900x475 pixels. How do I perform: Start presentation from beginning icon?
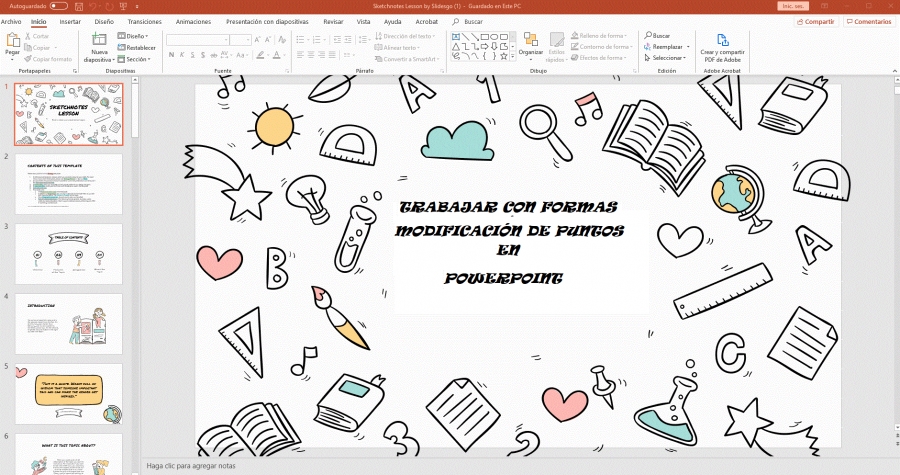123,6
